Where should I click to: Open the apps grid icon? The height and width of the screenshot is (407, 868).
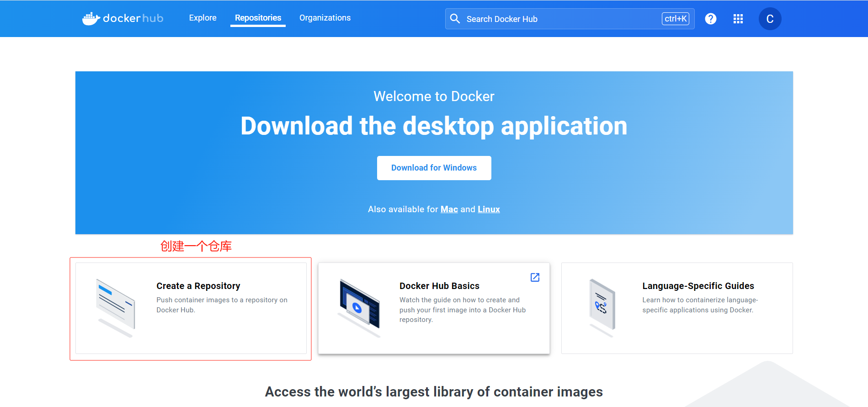click(738, 19)
